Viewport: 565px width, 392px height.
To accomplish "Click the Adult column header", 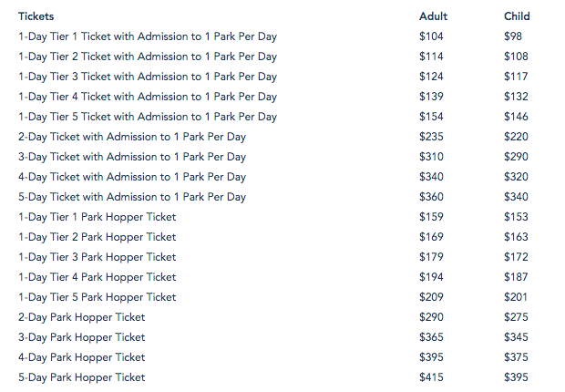I will tap(433, 16).
